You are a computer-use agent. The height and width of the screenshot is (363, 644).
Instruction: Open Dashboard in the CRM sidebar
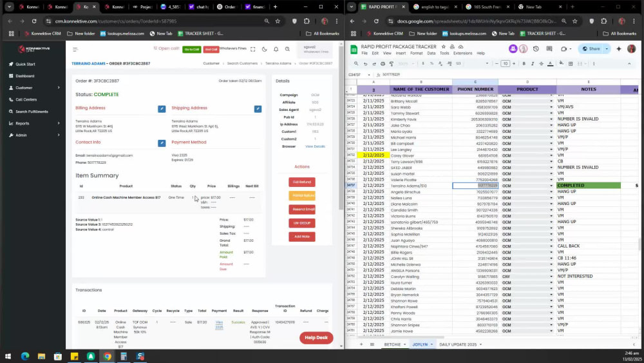point(24,76)
